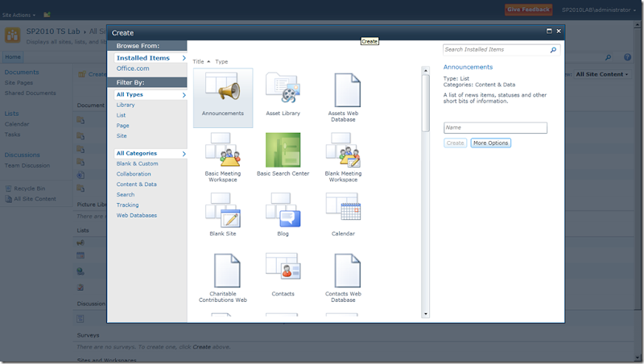
Task: Open the Site Actions dropdown menu
Action: pos(19,14)
